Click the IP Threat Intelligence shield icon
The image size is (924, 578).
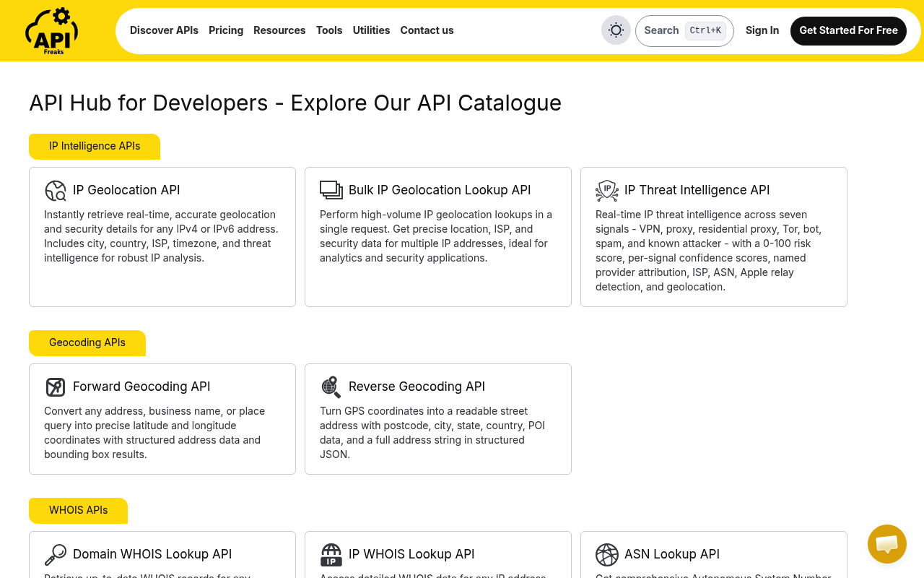tap(607, 191)
